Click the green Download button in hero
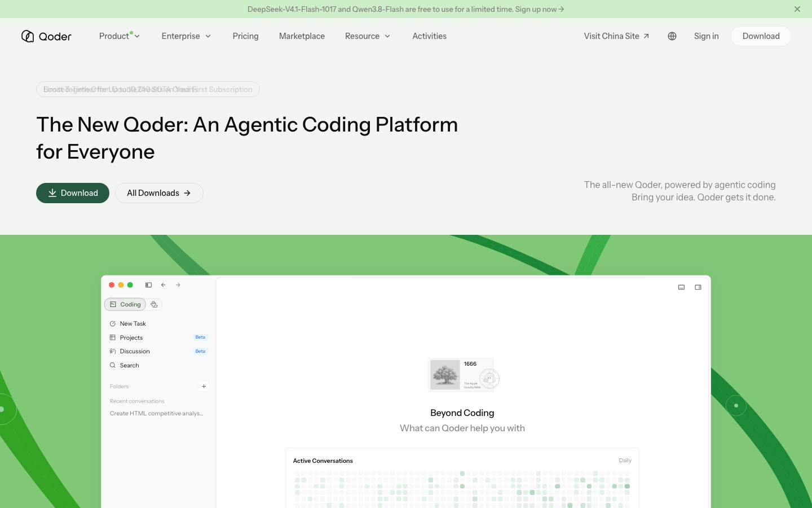 pos(73,193)
